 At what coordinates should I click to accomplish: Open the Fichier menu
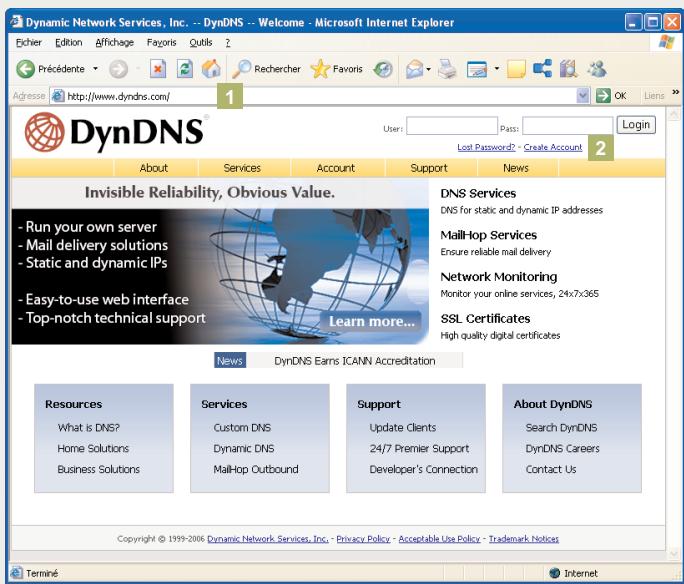[x=29, y=42]
